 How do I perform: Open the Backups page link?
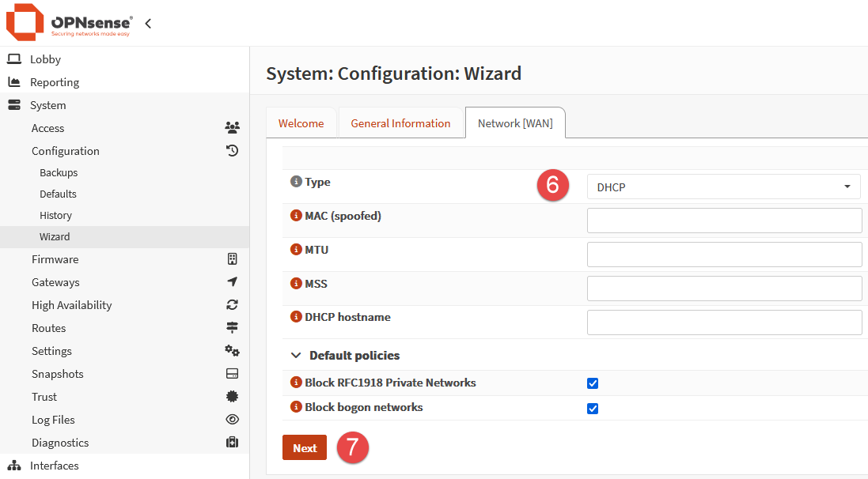click(x=59, y=172)
